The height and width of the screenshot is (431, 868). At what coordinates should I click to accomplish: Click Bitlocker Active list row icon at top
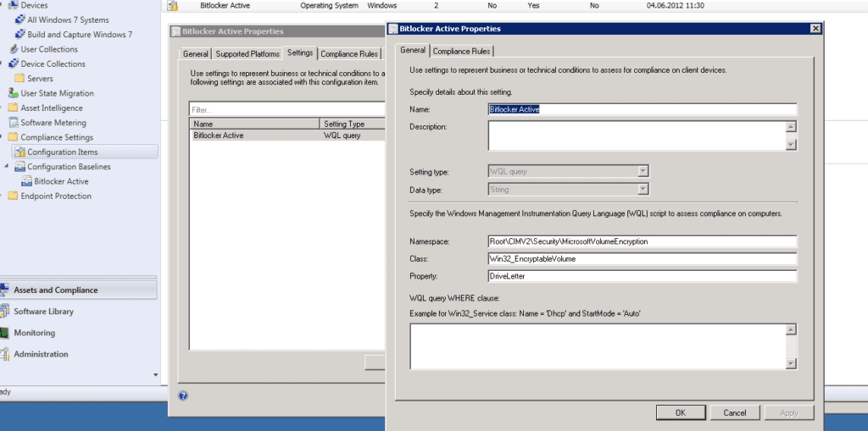point(173,6)
